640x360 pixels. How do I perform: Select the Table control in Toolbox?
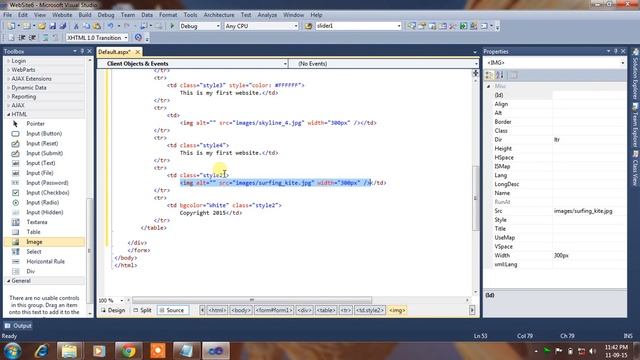pyautogui.click(x=44, y=232)
